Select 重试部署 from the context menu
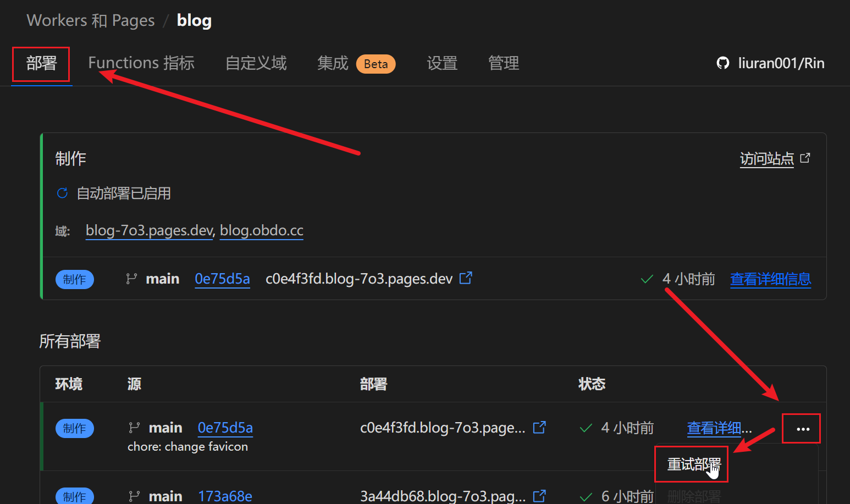 691,464
